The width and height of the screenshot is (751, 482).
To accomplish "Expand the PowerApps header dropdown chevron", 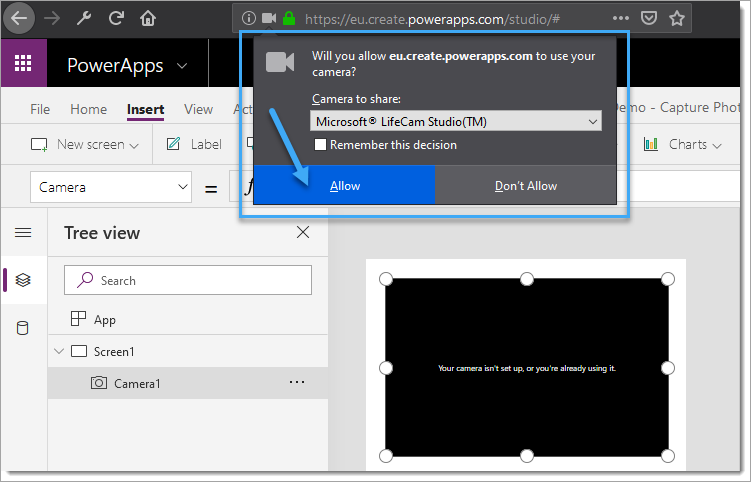I will [182, 66].
